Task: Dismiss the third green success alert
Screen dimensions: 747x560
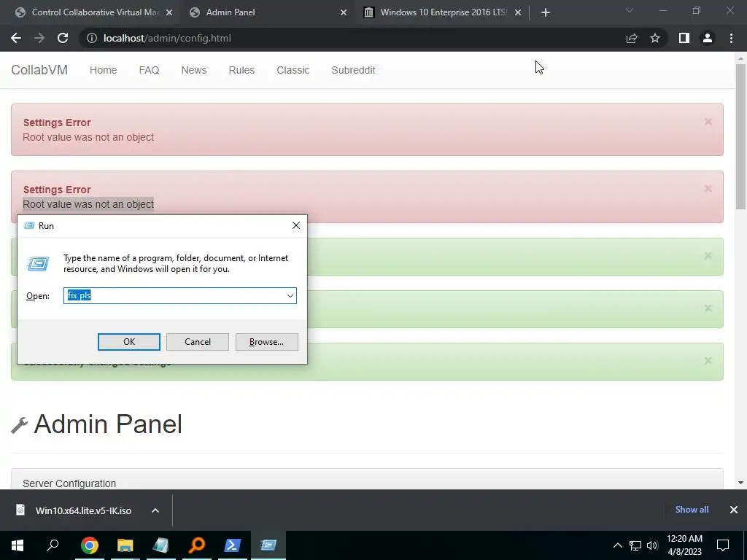Action: pos(708,360)
